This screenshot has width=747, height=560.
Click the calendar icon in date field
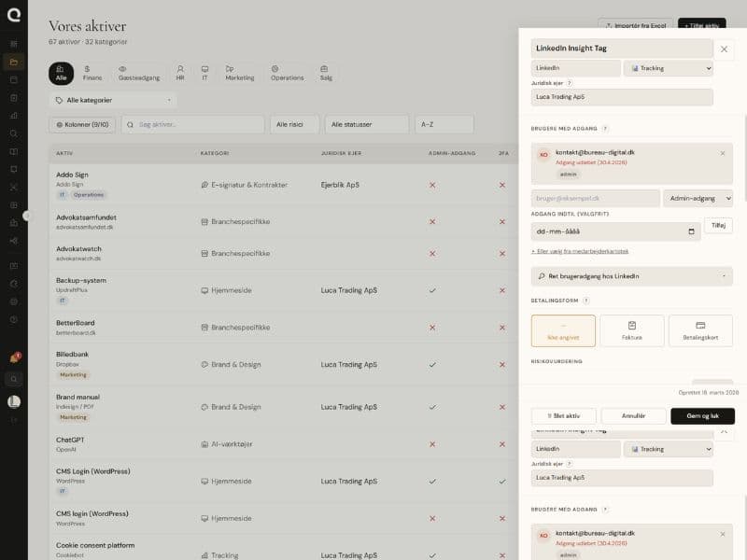tap(691, 231)
